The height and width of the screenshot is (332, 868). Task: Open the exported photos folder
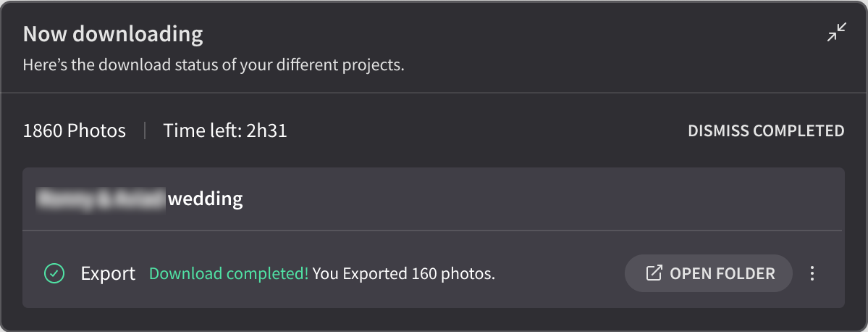click(709, 273)
